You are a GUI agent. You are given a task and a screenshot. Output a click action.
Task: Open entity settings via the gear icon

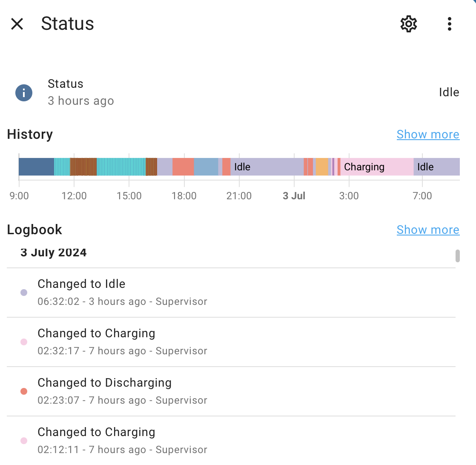[409, 24]
